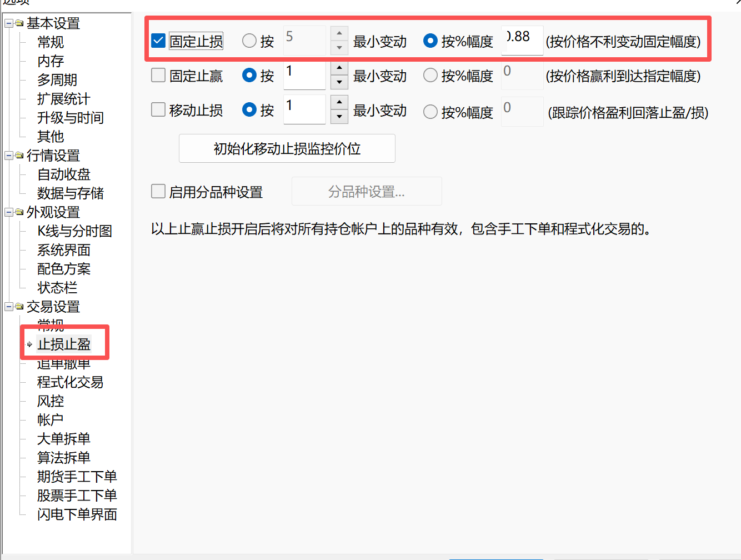Image resolution: width=741 pixels, height=560 pixels.
Task: Increase 固定止赢 minimum-change value with up arrow
Action: pyautogui.click(x=339, y=68)
